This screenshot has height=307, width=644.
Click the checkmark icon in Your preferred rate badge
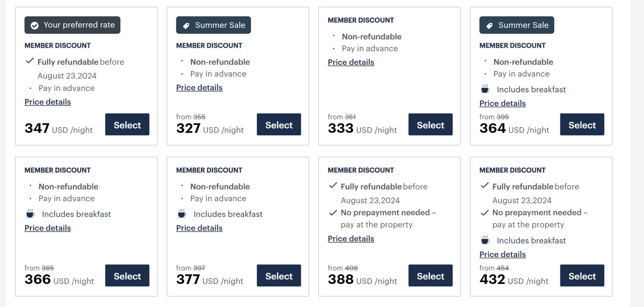point(35,25)
